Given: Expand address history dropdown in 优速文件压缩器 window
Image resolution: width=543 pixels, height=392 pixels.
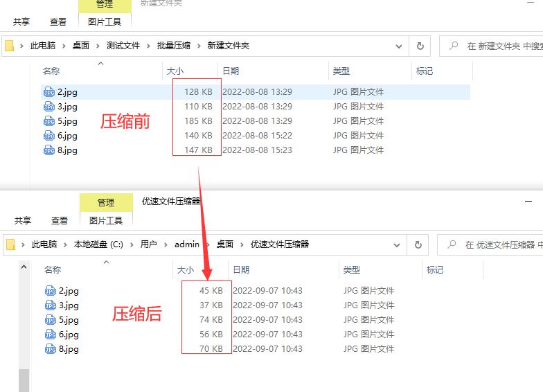Looking at the screenshot, I should 396,245.
